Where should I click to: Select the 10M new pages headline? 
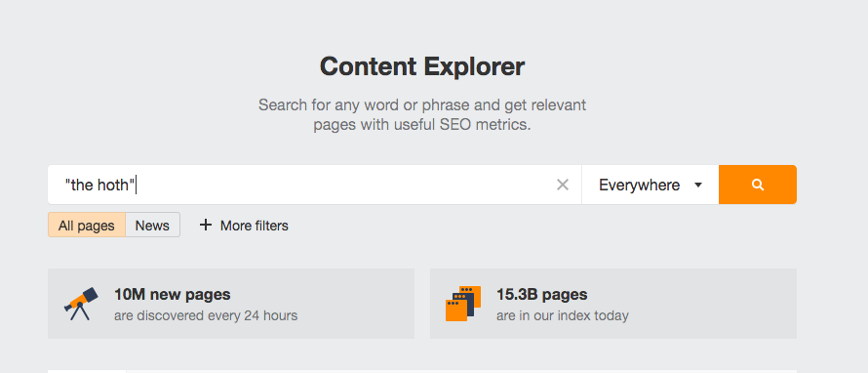coord(173,294)
